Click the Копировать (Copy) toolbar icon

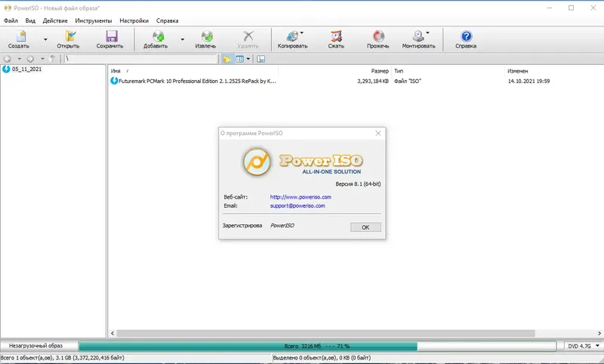pyautogui.click(x=292, y=39)
